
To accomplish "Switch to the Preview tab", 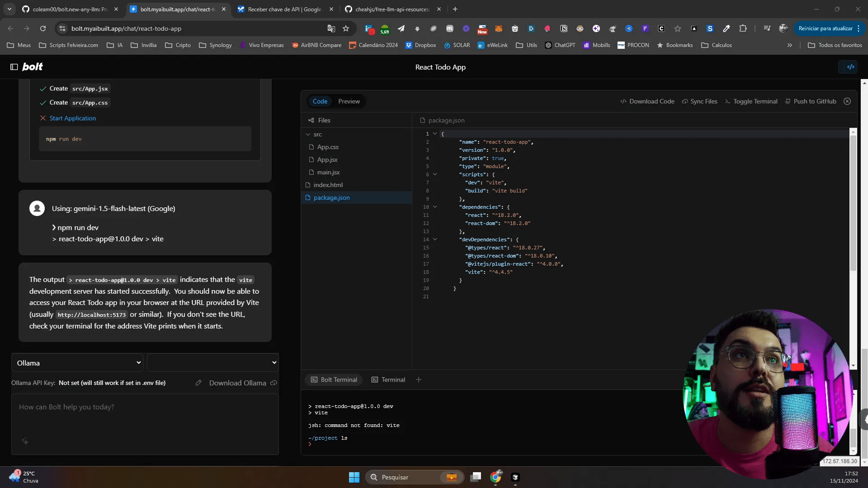I will tap(349, 101).
